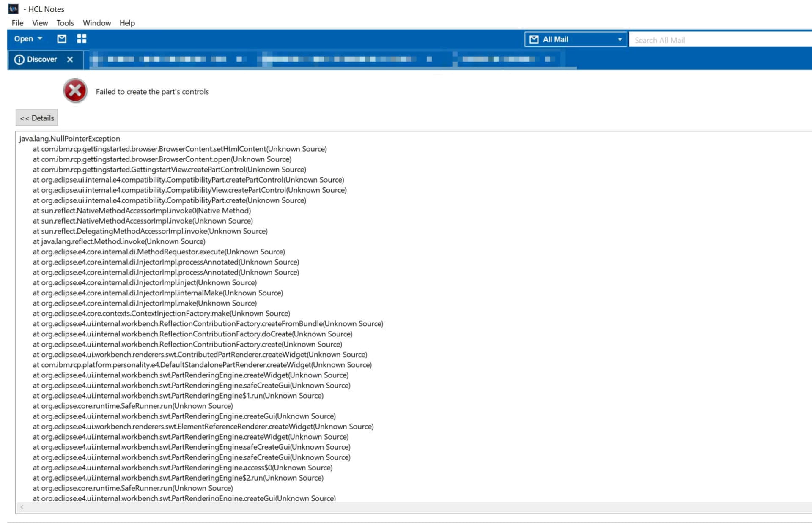Open the Window menu
812x525 pixels.
click(x=97, y=23)
